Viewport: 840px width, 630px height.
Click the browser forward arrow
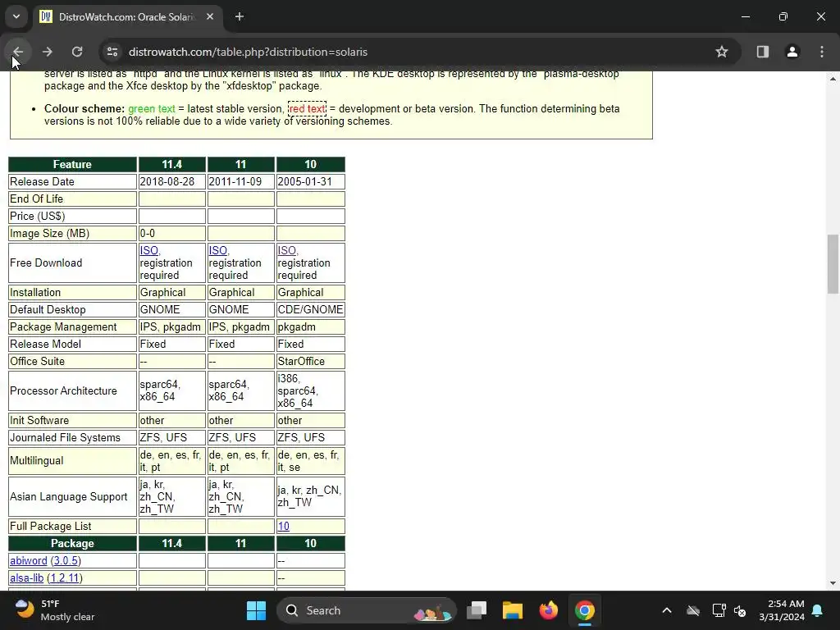click(48, 52)
